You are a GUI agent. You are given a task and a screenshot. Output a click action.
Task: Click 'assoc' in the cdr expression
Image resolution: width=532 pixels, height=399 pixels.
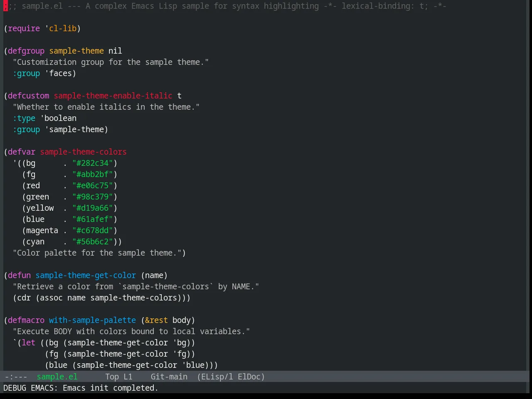click(x=51, y=298)
